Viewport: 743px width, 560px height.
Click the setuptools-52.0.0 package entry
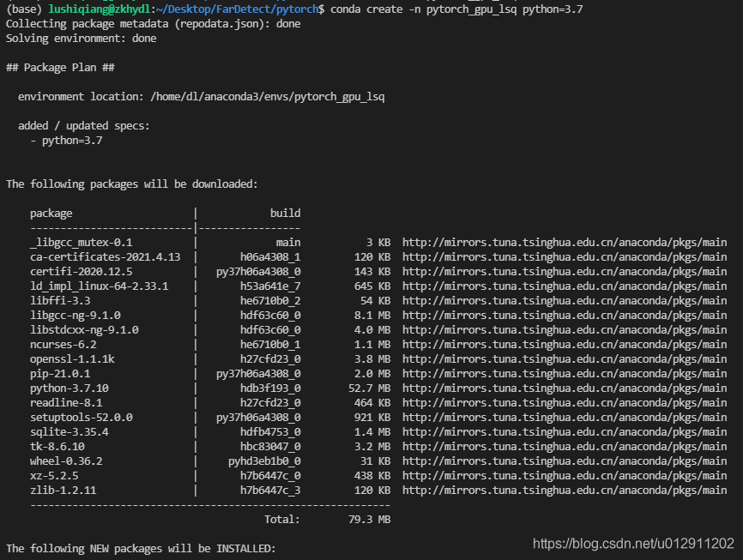[81, 417]
